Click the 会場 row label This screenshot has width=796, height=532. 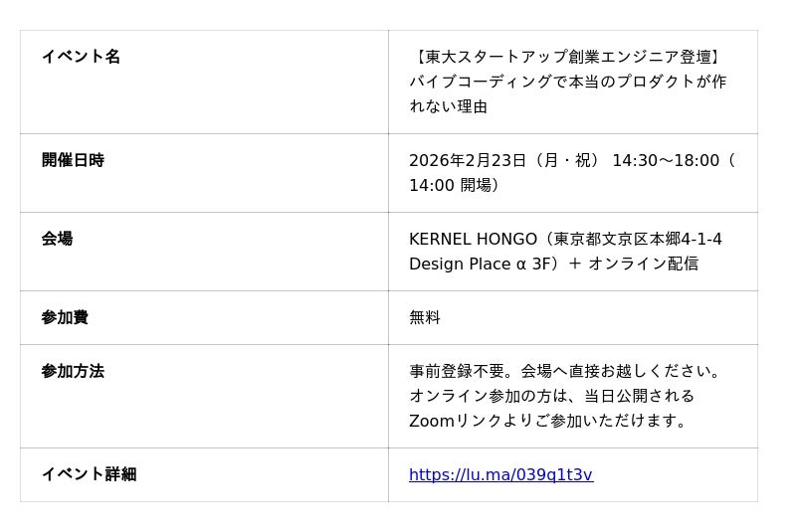[57, 239]
